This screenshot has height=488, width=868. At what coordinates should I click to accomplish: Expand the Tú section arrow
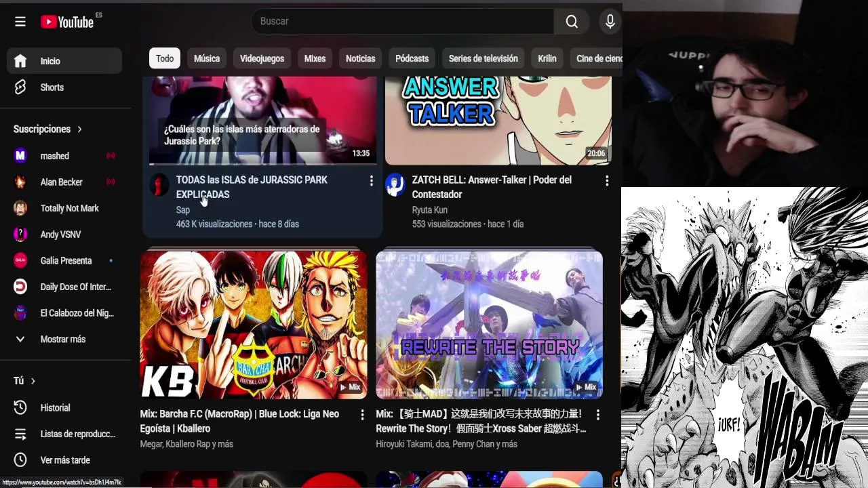point(33,382)
